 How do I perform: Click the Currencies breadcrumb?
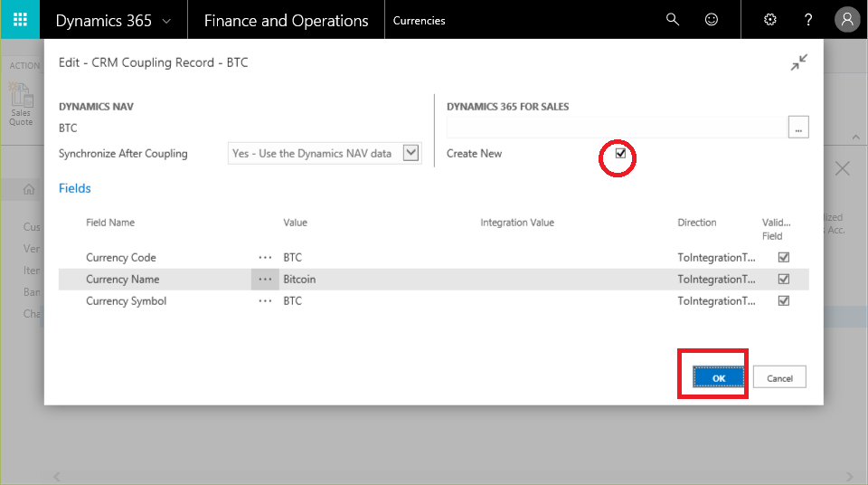[x=419, y=21]
